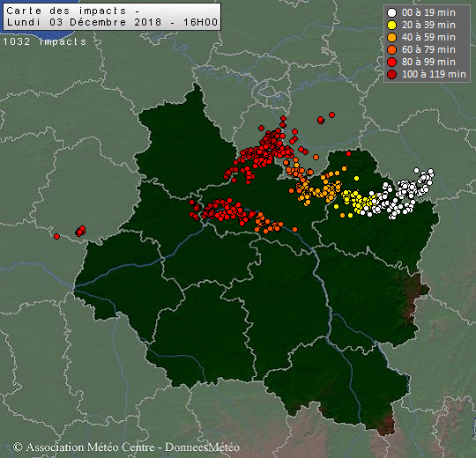
Task: Click the dark red 100 à 119 min legend circle
Action: (x=392, y=74)
